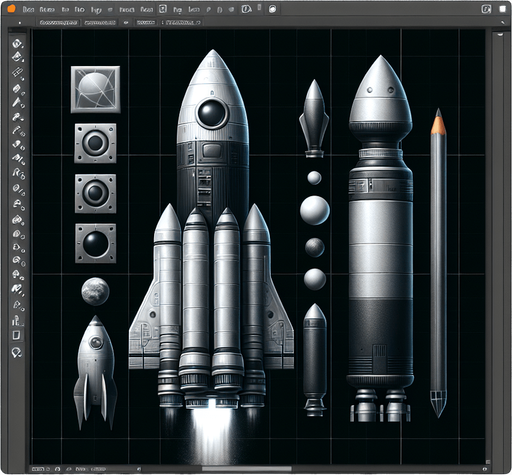Click the framed icon beside the white square button
512x475 pixels.
[x=486, y=9]
